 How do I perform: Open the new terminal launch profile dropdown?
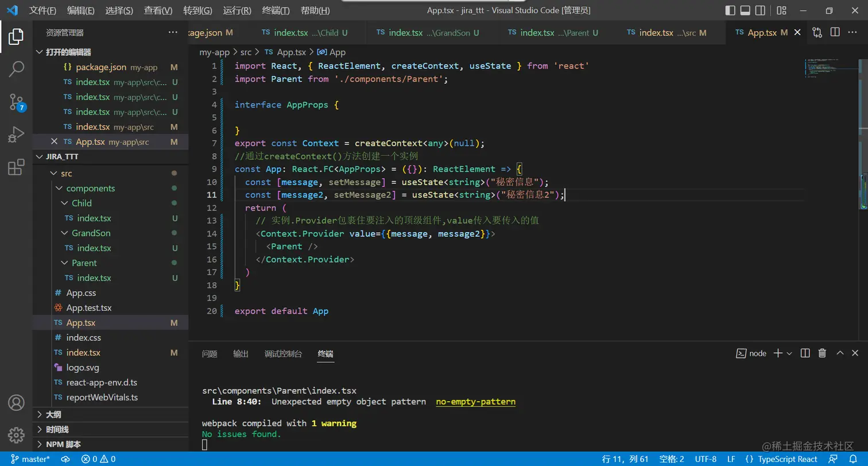pos(789,353)
